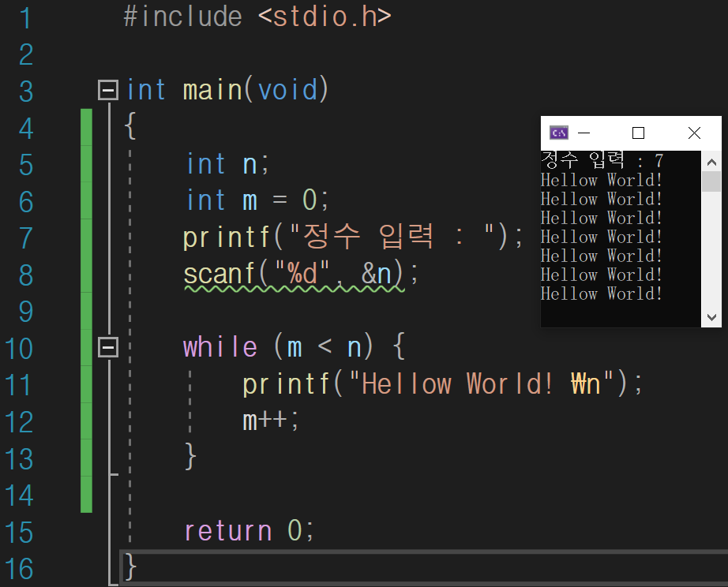The image size is (728, 587).
Task: Click the scanf call with green squiggle
Action: [300, 274]
